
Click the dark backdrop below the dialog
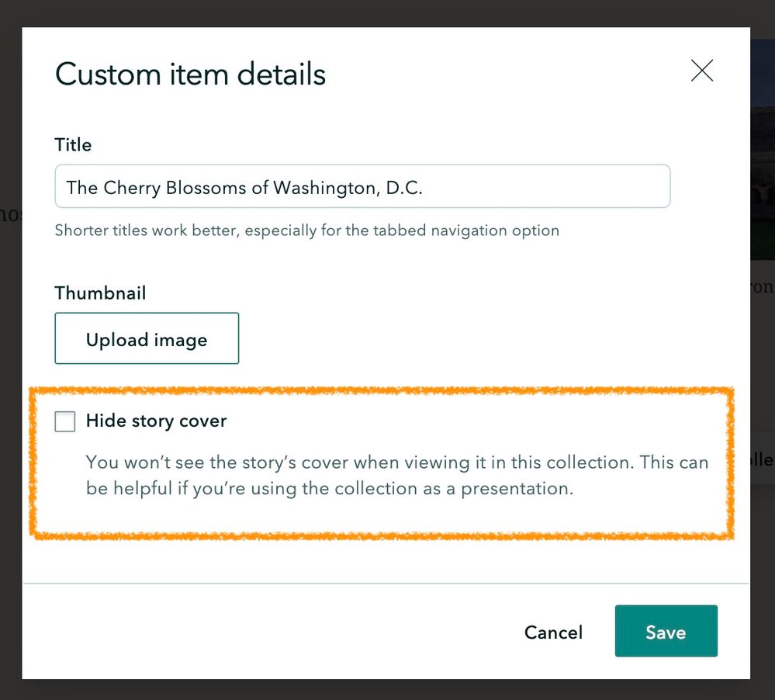click(x=388, y=690)
